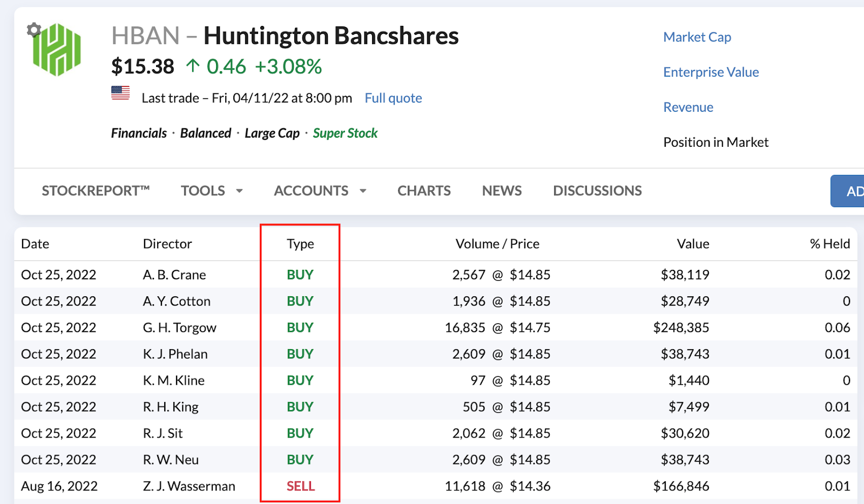Click the Value column header
Viewport: 864px width, 504px height.
(693, 244)
